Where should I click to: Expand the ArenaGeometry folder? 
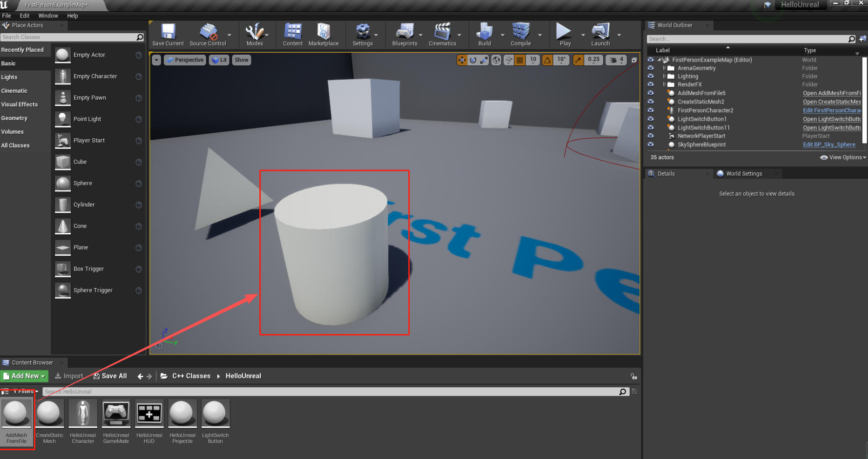pos(664,68)
